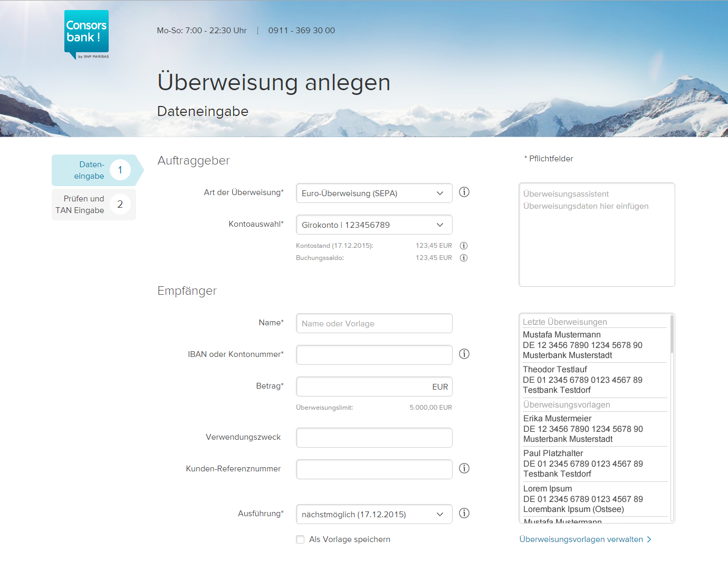Screen dimensions: 728x580
Task: Open Ausführung nächstmöglich dropdown
Action: (x=374, y=514)
